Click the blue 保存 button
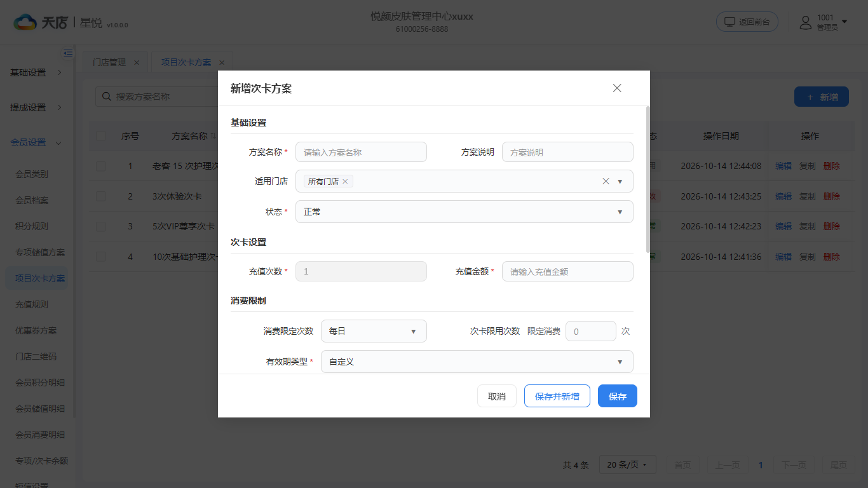The width and height of the screenshot is (868, 488). [618, 396]
